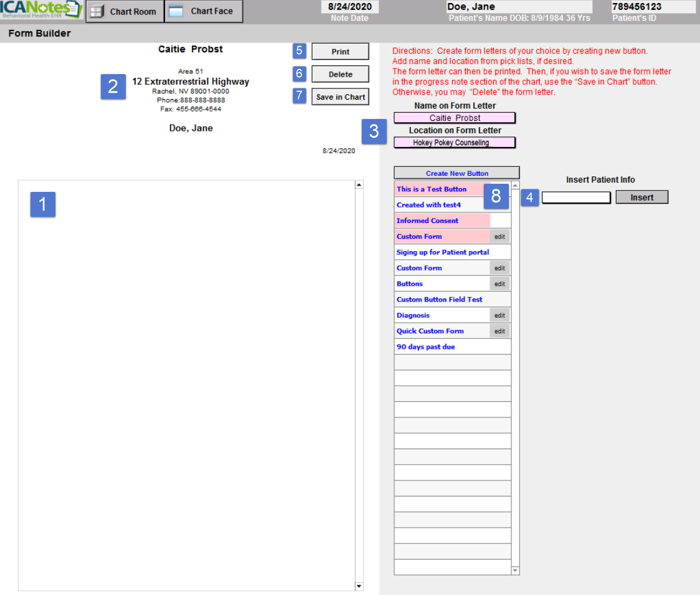
Task: Click Create New Button
Action: [456, 173]
